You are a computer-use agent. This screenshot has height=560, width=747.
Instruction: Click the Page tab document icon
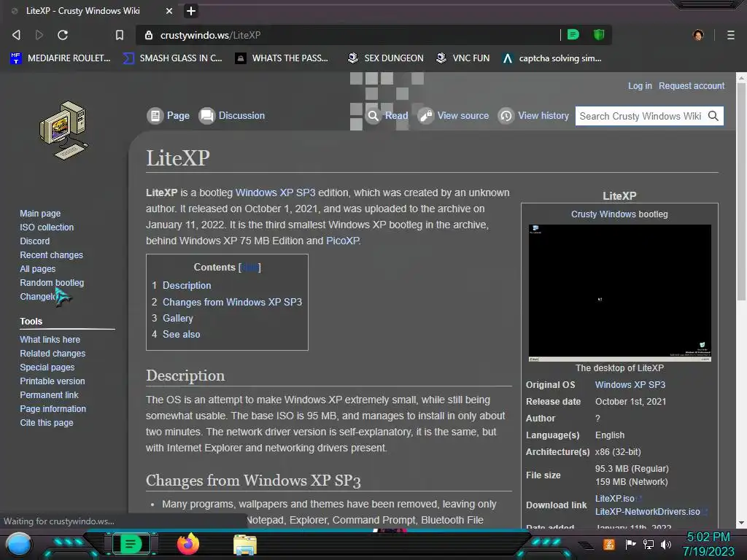coord(155,116)
